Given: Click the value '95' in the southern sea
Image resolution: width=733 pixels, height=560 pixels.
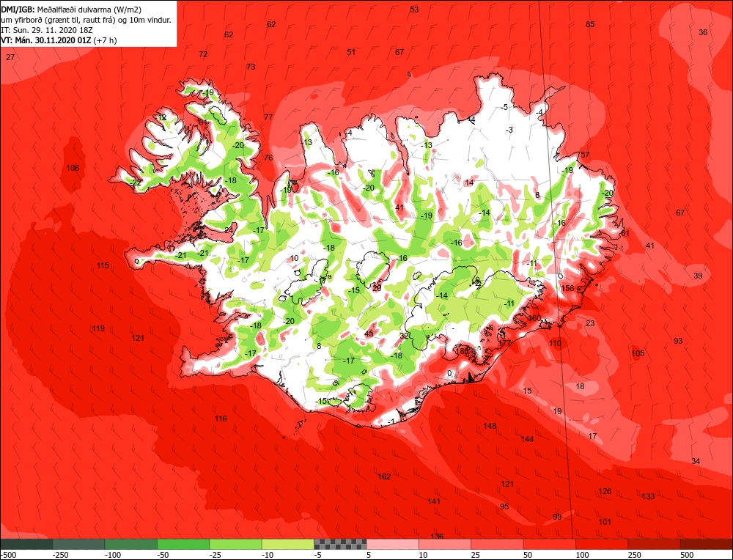Looking at the screenshot, I should [x=504, y=506].
